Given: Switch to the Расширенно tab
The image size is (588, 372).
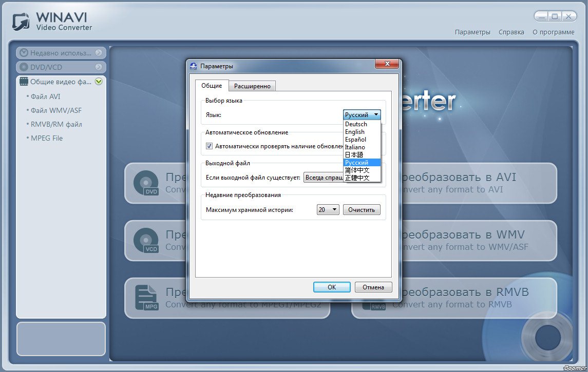Looking at the screenshot, I should tap(252, 86).
